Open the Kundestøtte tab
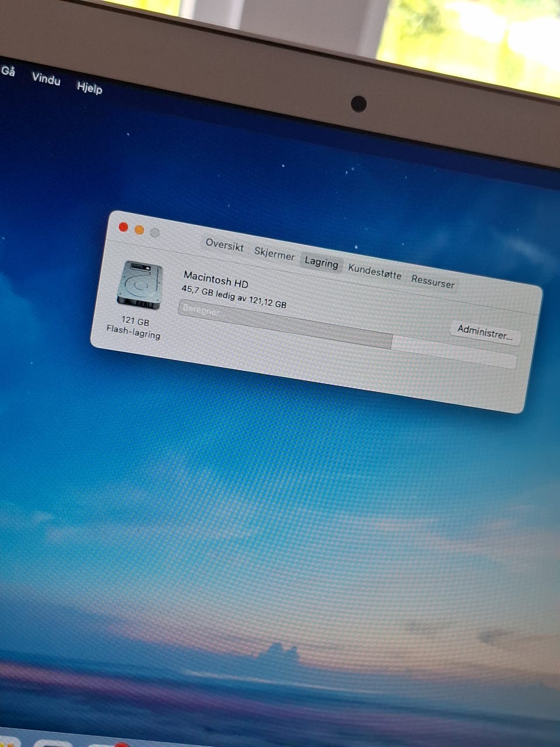The height and width of the screenshot is (747, 560). click(374, 272)
